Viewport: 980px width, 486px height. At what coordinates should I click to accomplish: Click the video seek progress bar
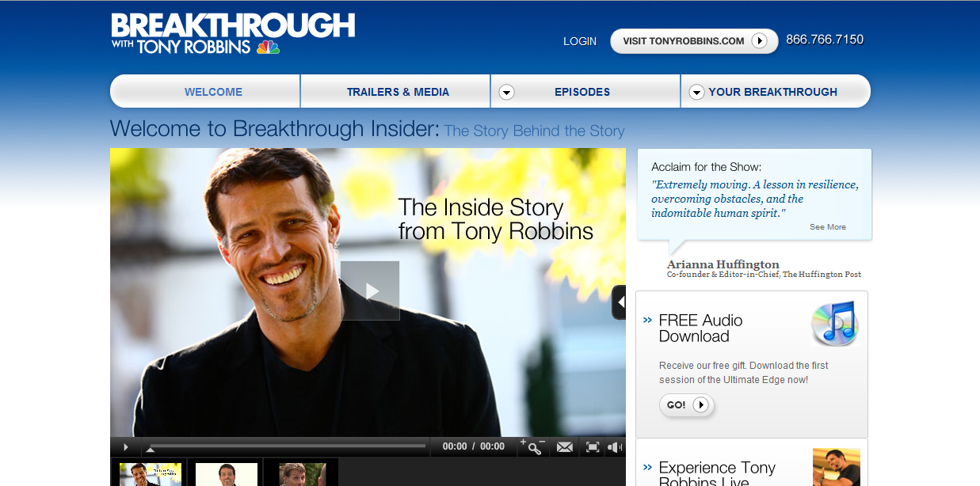pos(286,446)
